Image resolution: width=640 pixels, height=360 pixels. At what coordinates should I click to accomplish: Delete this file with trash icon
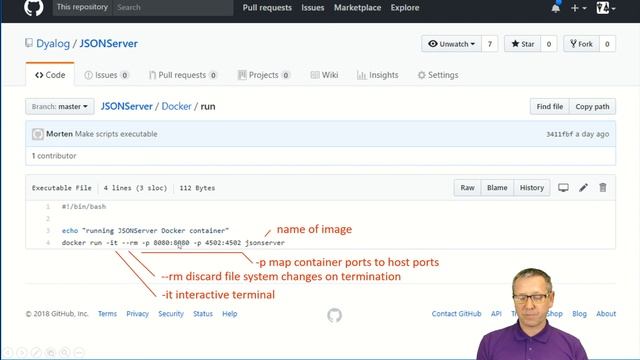coord(603,188)
